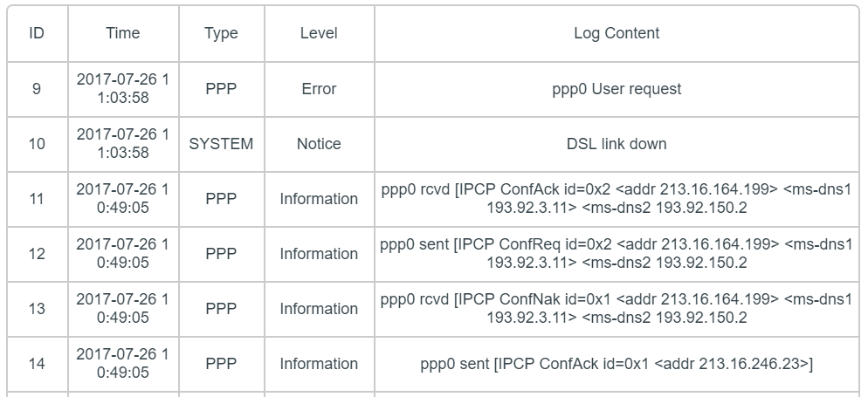
Task: Click the IPCP ConfReq sent log message
Action: coord(617,254)
